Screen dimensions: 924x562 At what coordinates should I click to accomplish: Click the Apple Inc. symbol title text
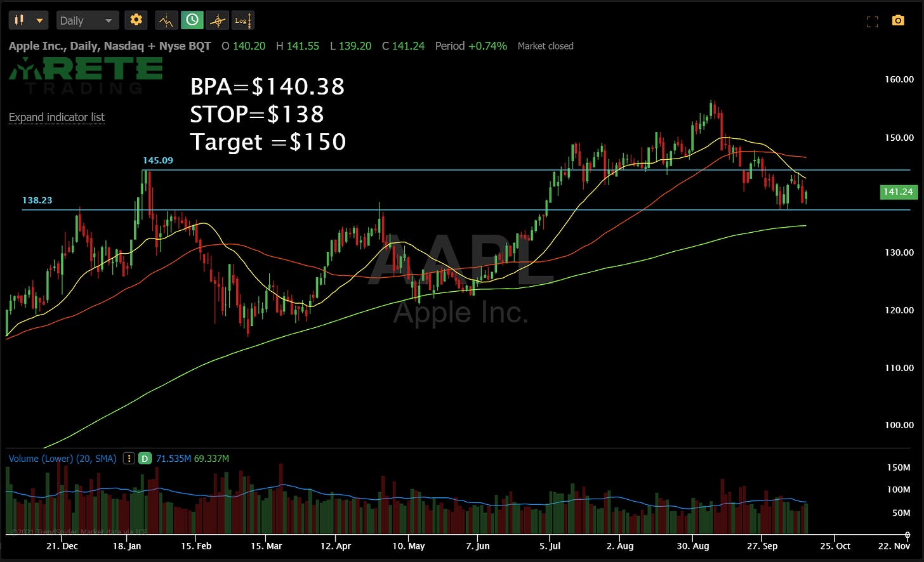tap(110, 46)
